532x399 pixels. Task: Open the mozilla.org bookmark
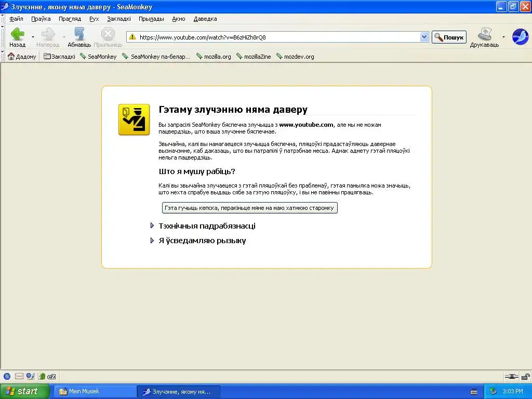click(214, 57)
